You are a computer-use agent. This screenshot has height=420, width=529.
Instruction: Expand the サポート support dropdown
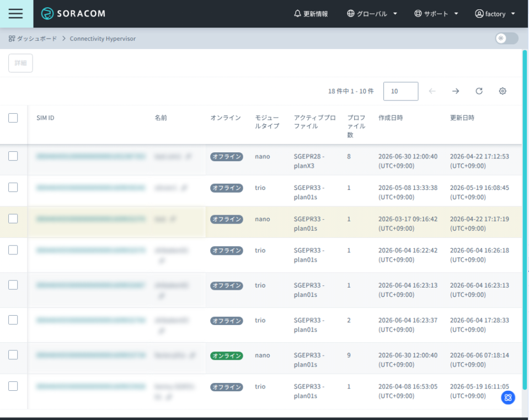(436, 14)
